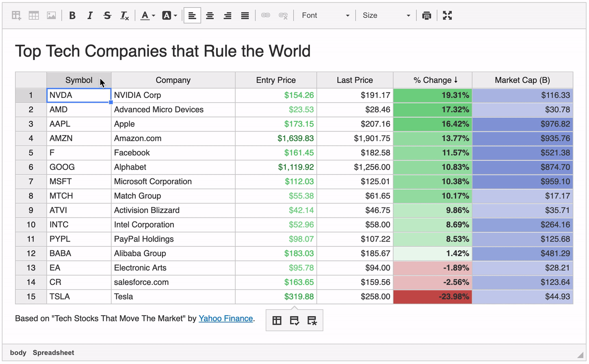Select the last price cell $107.22
Image resolution: width=589 pixels, height=364 pixels.
(355, 239)
